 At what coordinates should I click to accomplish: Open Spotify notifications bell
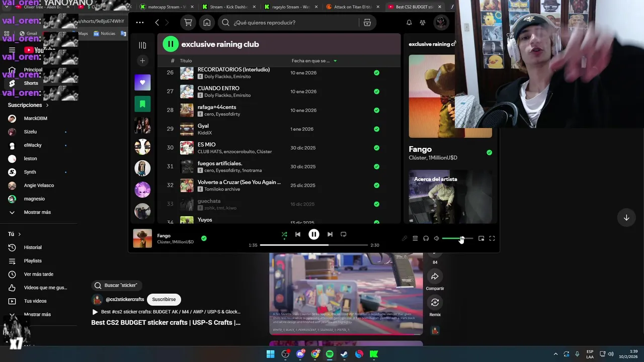(409, 23)
